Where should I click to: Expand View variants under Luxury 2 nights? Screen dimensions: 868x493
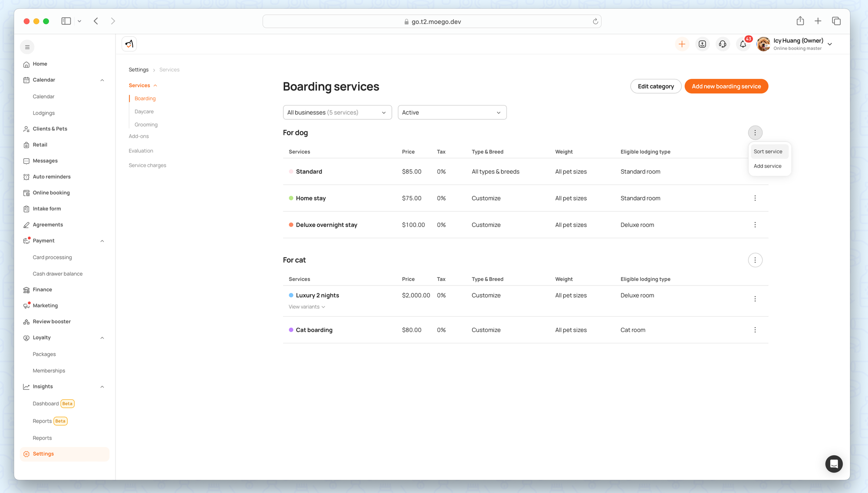(x=307, y=307)
